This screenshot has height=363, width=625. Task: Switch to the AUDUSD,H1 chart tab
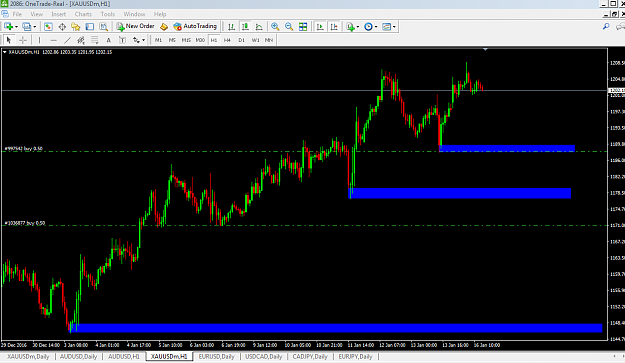124,357
